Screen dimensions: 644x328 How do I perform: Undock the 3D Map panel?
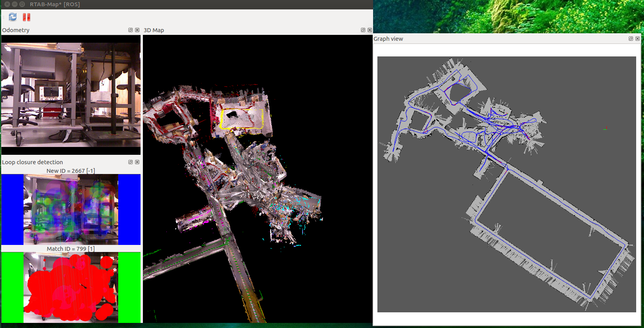click(363, 30)
